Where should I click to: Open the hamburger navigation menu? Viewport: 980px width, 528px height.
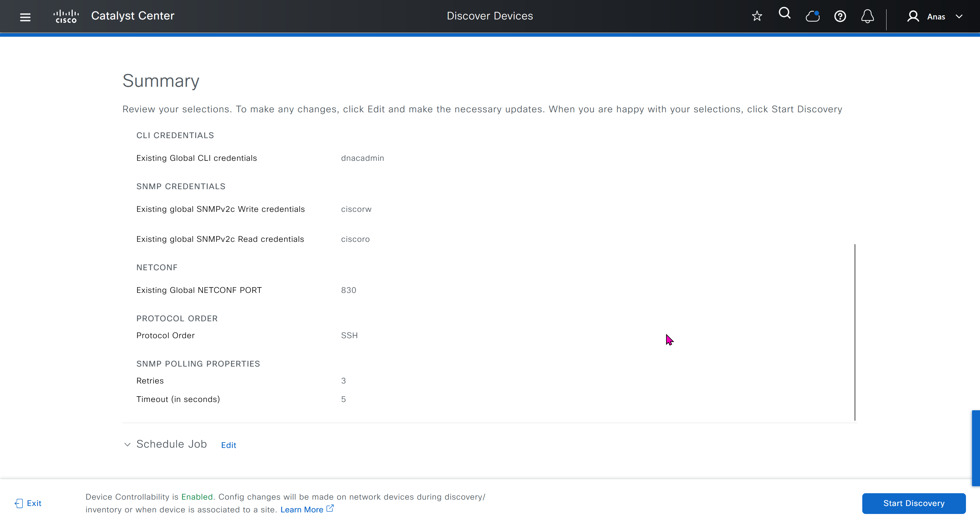coord(25,17)
